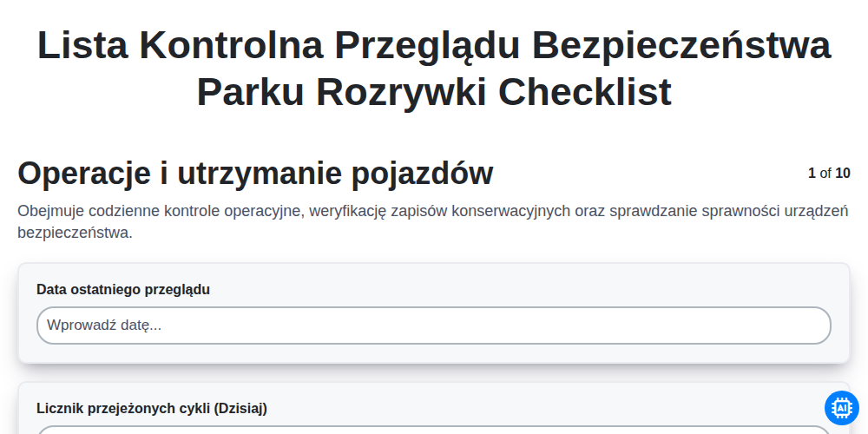Screen dimensions: 868x434
Task: Click the "Data ostatniego przeglądu" label
Action: [x=123, y=290]
